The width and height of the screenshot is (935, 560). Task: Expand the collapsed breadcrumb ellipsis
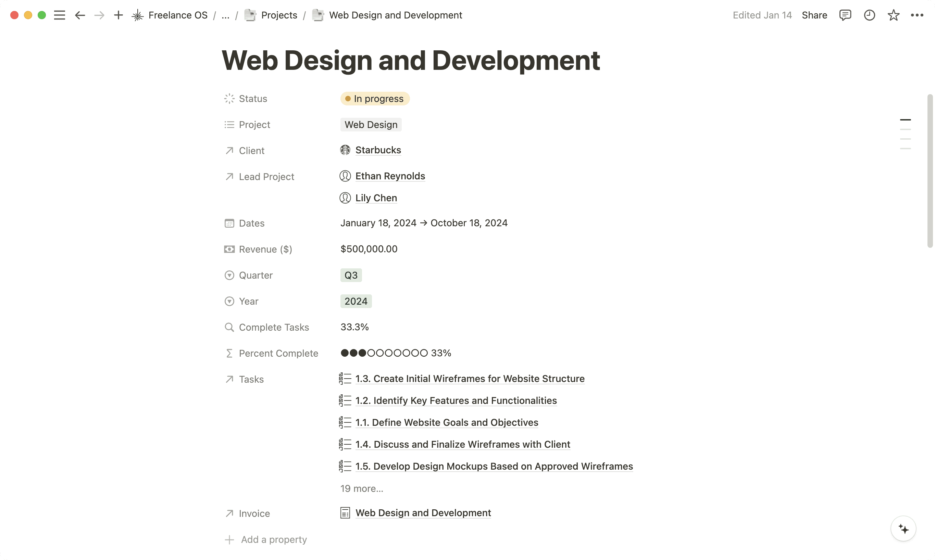(225, 15)
